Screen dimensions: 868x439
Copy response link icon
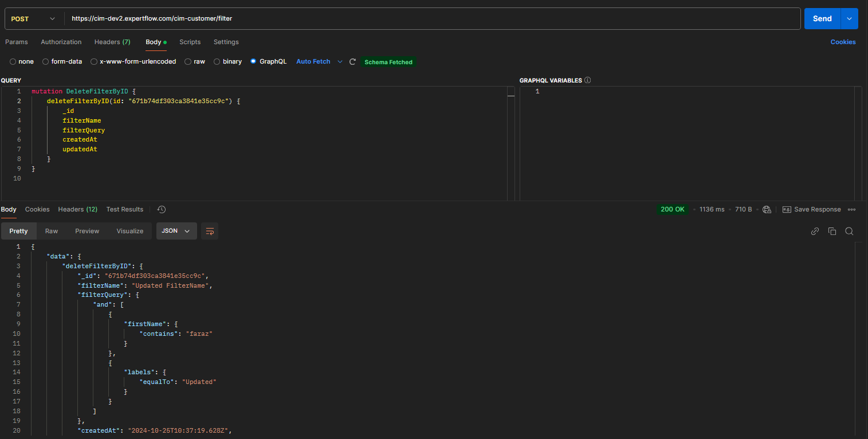click(x=815, y=231)
